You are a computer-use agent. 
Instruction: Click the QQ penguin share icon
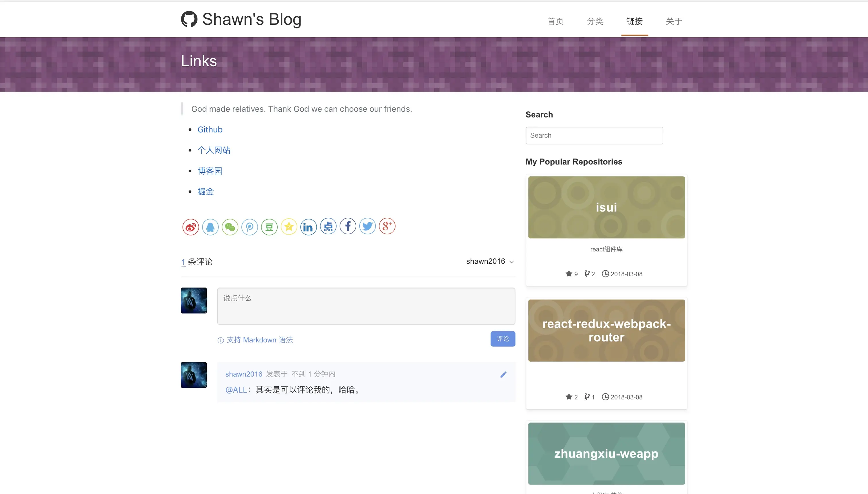click(210, 227)
